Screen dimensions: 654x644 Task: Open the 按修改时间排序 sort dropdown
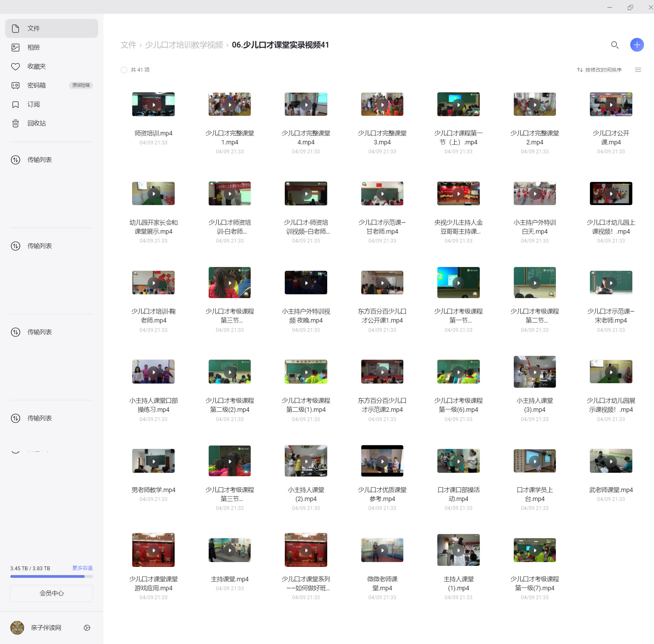pos(600,70)
